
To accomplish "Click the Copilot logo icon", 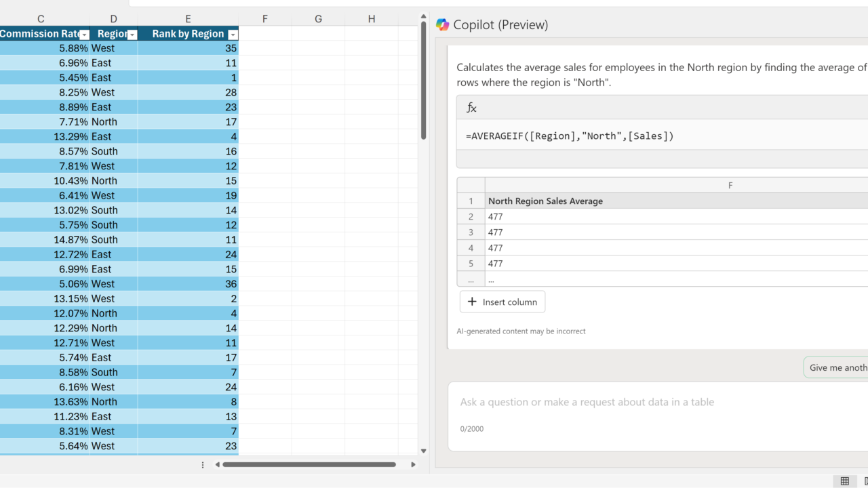I will 443,25.
